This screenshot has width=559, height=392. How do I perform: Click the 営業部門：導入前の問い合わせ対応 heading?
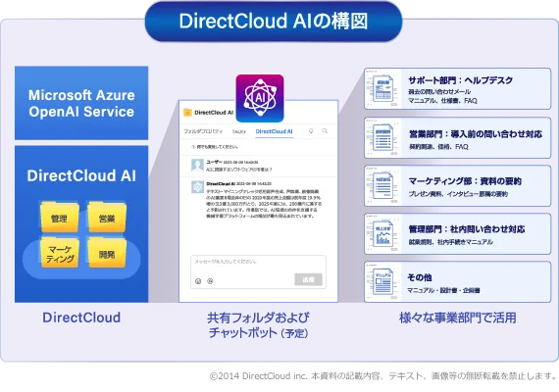coord(476,134)
